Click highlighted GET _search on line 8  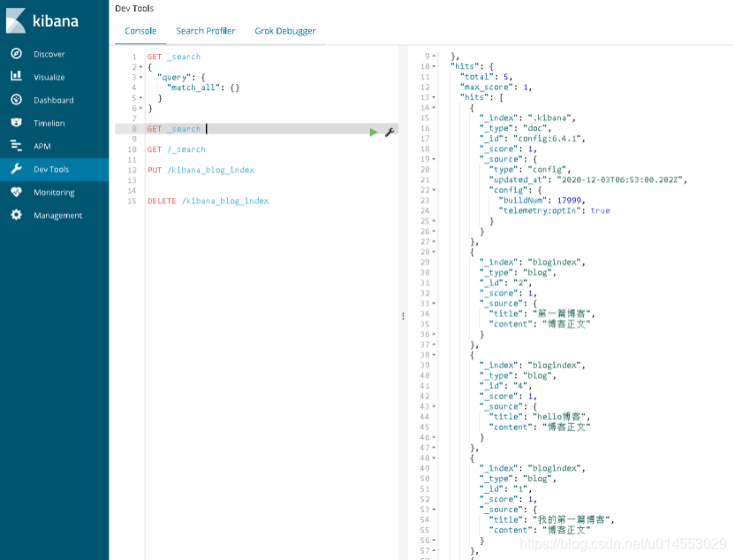(x=174, y=129)
